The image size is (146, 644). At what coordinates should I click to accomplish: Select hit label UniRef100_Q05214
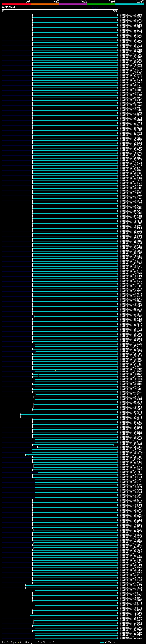(x=131, y=143)
